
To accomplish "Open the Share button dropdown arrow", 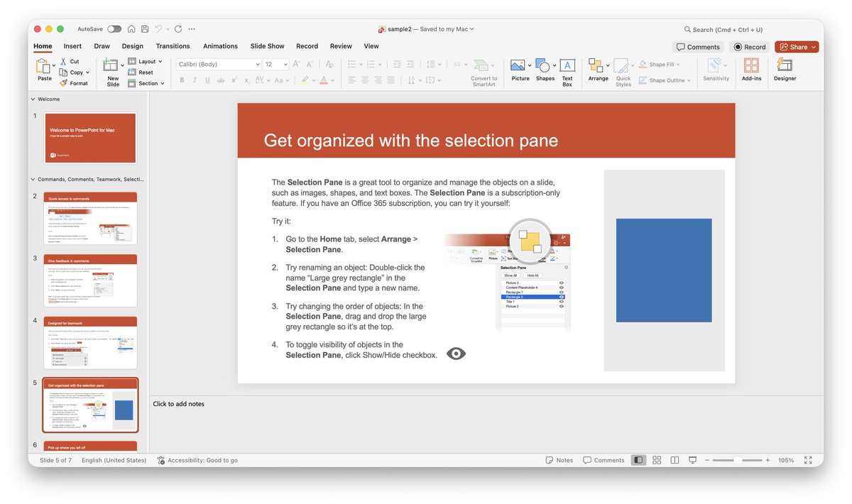I will pos(814,47).
